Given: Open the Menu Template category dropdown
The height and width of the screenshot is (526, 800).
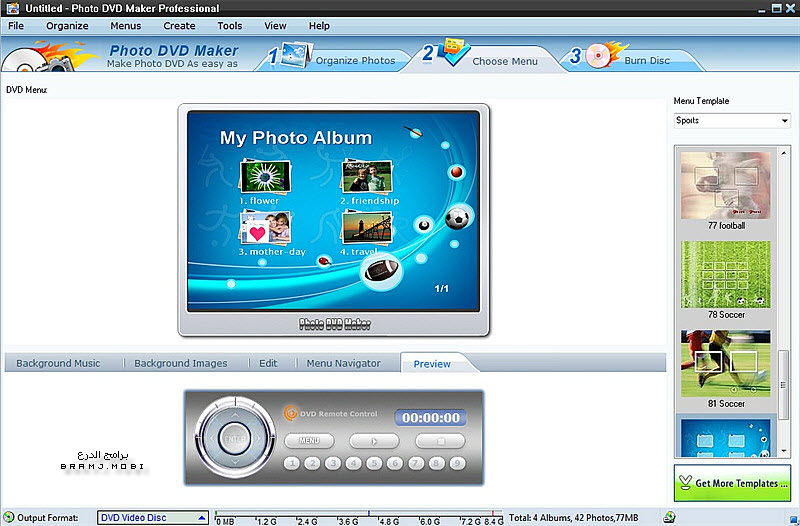Looking at the screenshot, I should pos(731,121).
